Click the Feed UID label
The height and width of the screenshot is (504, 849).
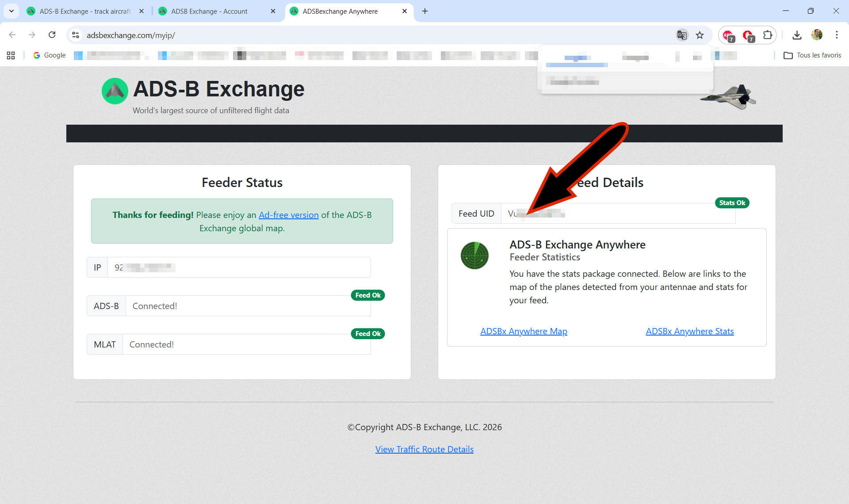click(x=476, y=214)
